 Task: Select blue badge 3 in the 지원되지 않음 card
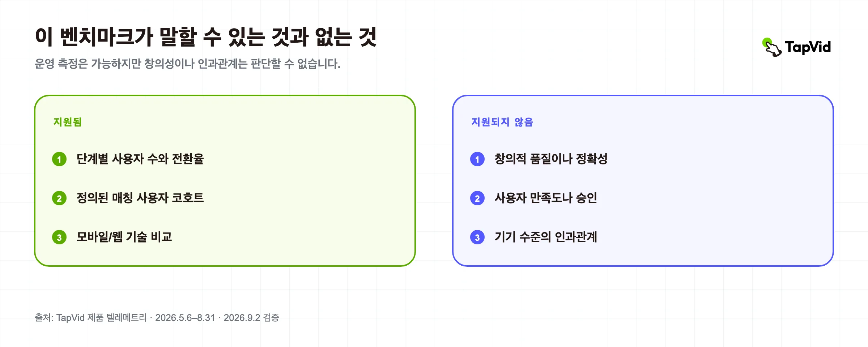[477, 237]
